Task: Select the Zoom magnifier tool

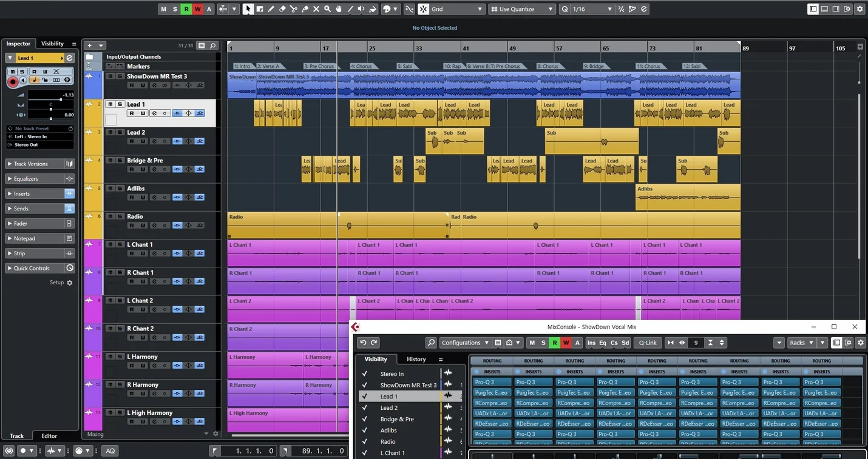Action: coord(328,9)
